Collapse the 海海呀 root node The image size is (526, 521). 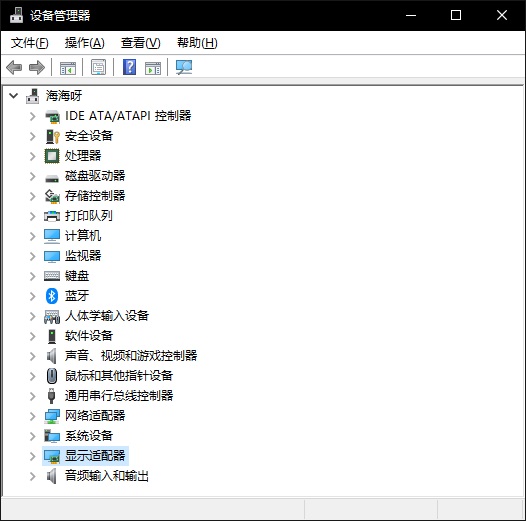[13, 96]
